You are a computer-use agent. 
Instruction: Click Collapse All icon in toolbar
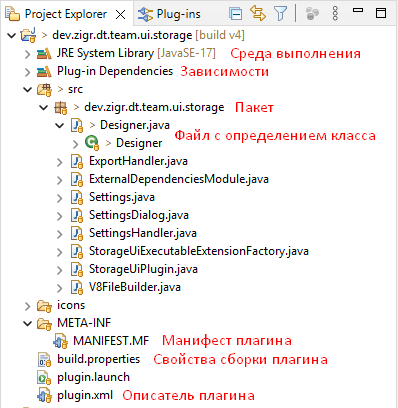pos(236,14)
